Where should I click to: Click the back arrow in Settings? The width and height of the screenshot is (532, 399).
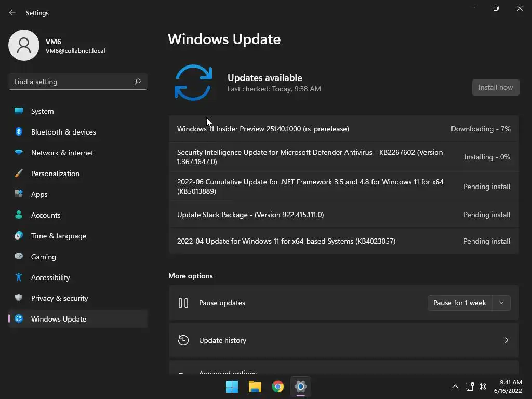12,12
